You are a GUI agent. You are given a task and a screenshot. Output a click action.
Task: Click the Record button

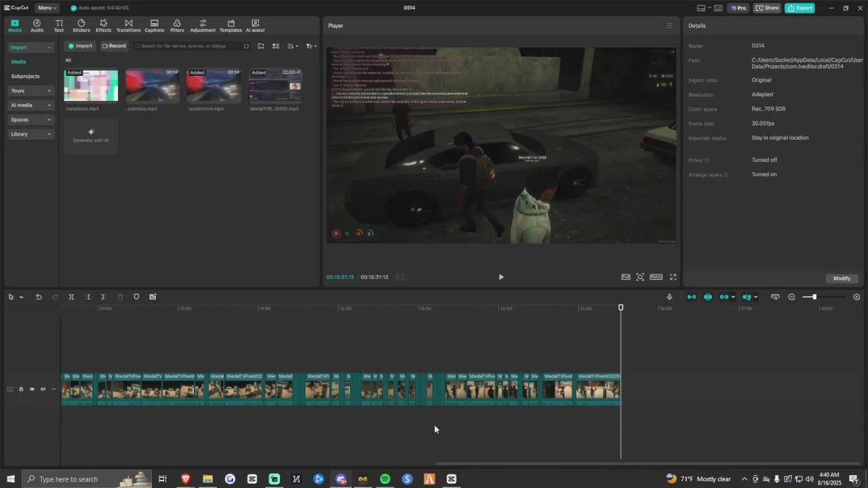click(x=114, y=46)
